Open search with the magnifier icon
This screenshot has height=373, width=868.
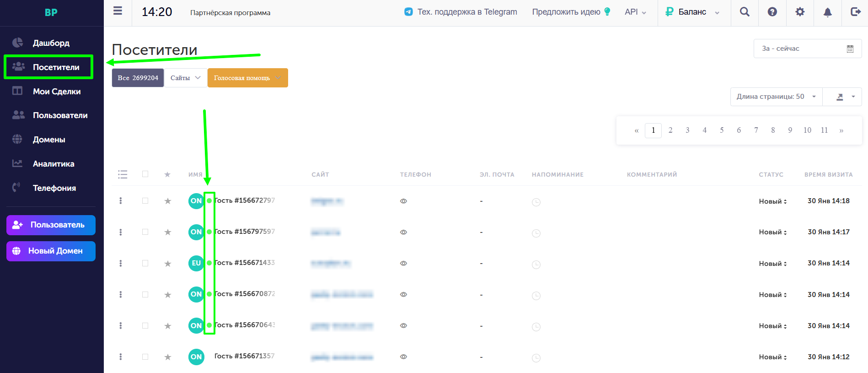click(745, 12)
